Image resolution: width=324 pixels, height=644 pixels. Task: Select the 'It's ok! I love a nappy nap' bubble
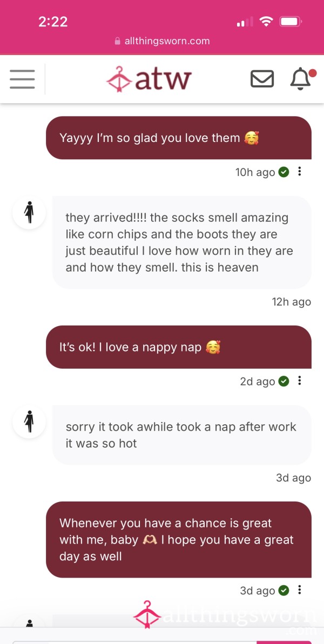click(x=179, y=347)
